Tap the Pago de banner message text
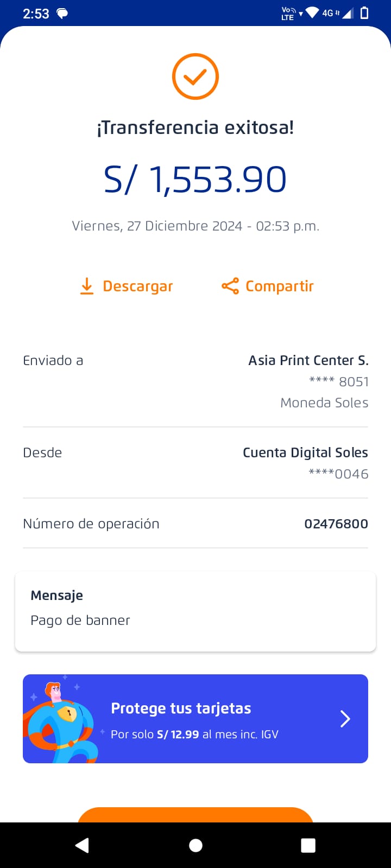391x868 pixels. 80,620
